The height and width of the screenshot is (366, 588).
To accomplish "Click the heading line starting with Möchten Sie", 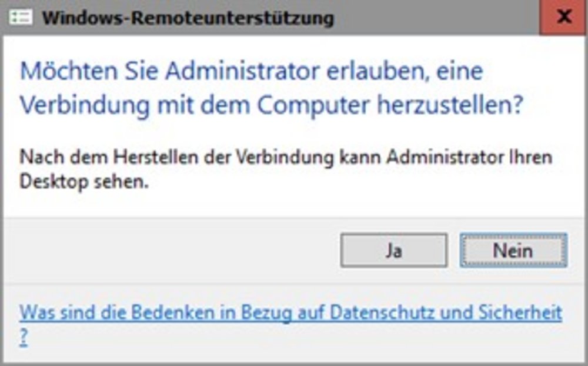I will 251,71.
